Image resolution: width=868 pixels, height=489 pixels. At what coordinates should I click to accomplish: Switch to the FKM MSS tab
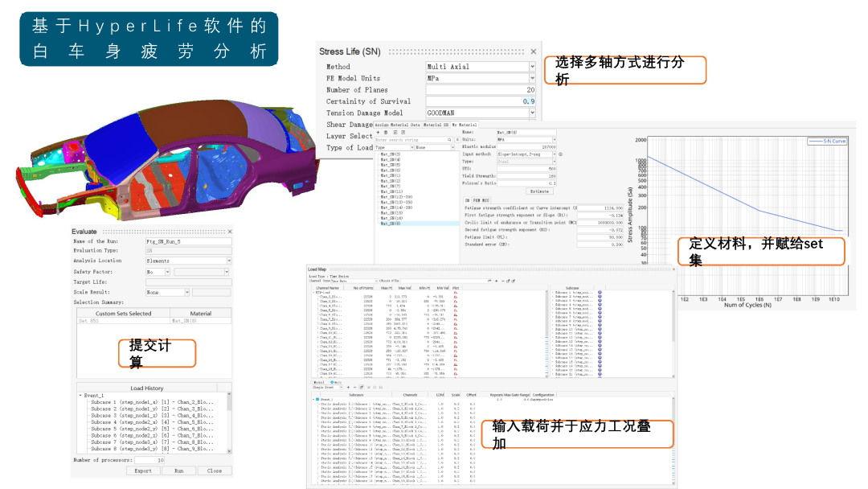[x=481, y=200]
